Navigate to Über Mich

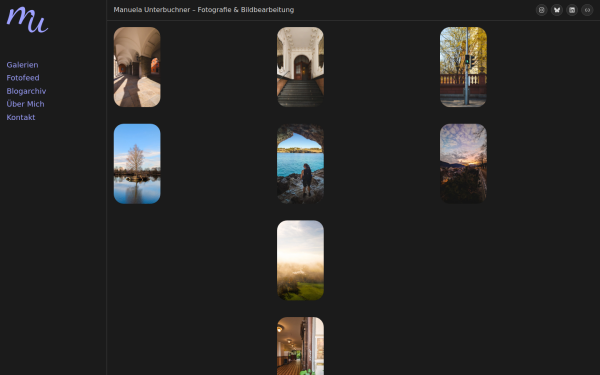coord(25,104)
